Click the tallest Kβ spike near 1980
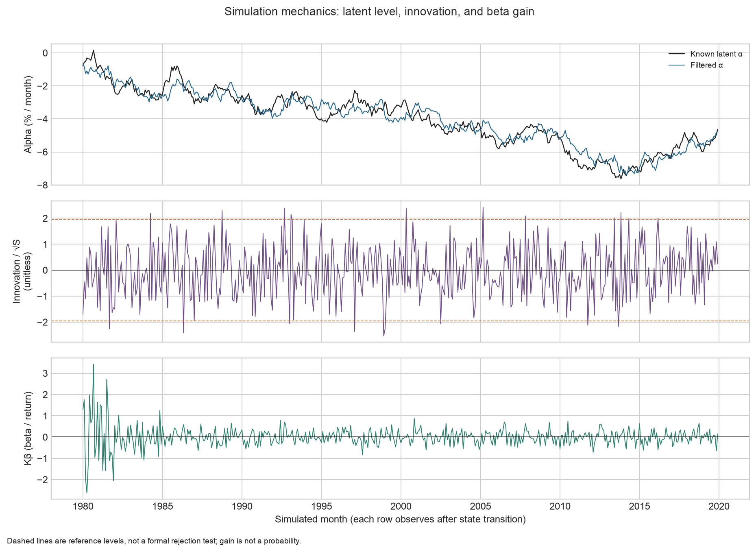 [94, 365]
